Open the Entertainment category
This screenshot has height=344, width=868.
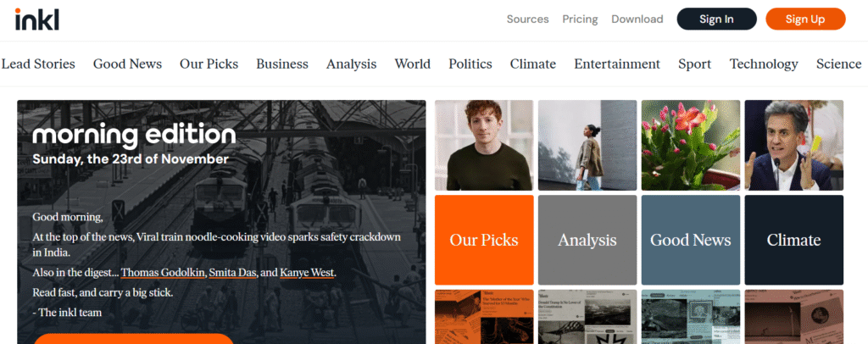click(x=617, y=64)
